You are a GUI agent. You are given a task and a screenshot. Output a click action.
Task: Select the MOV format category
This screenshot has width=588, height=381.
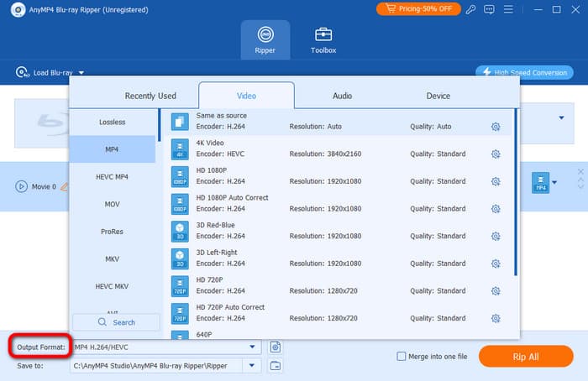[112, 204]
